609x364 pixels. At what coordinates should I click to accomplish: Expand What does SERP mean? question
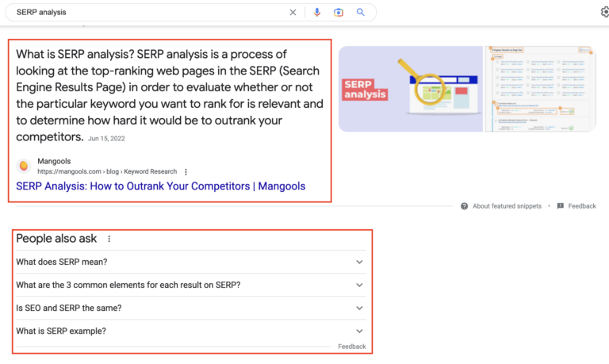point(190,262)
